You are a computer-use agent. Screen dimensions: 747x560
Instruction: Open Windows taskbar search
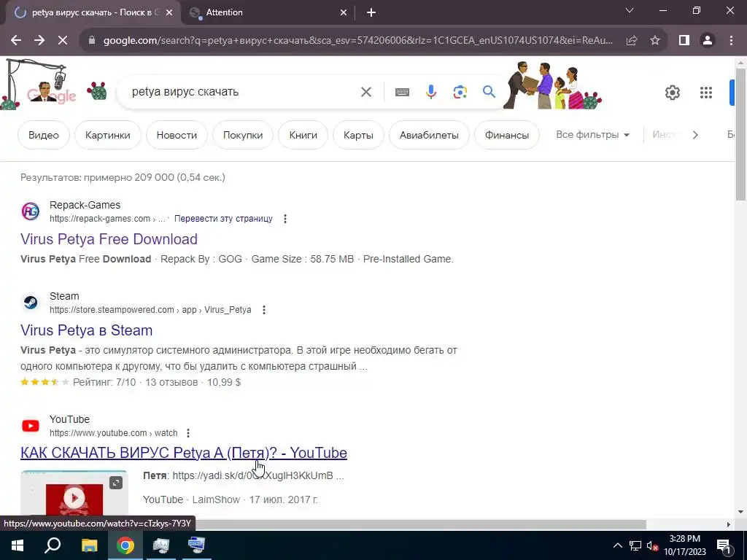53,545
